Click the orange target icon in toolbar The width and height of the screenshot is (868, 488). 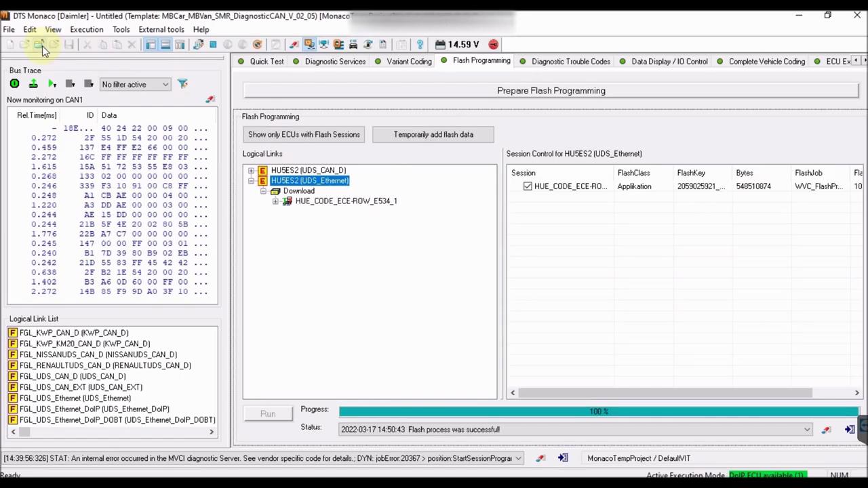pos(258,45)
